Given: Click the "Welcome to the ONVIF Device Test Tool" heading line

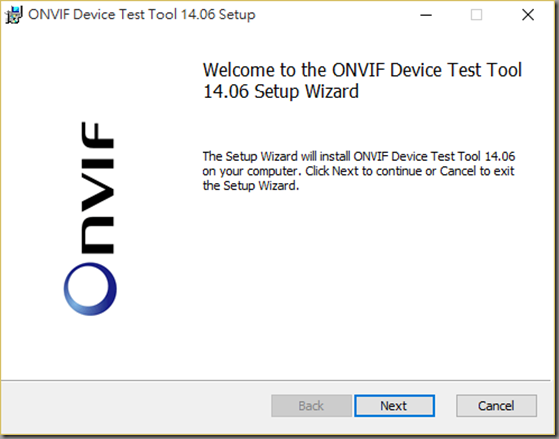Looking at the screenshot, I should [x=362, y=70].
